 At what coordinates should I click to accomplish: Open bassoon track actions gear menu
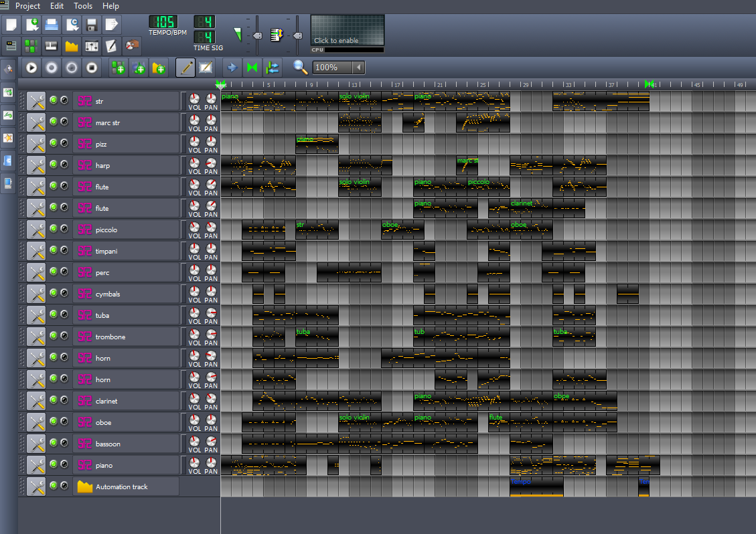coord(36,444)
